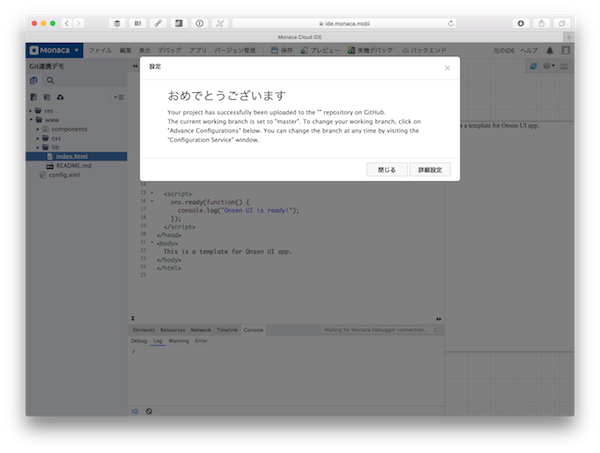600x453 pixels.
Task: Click the console input prompt line
Action: point(286,352)
